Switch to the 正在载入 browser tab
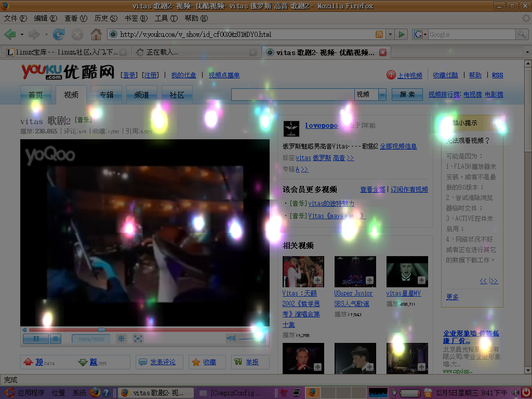The image size is (532, 399). (x=195, y=52)
